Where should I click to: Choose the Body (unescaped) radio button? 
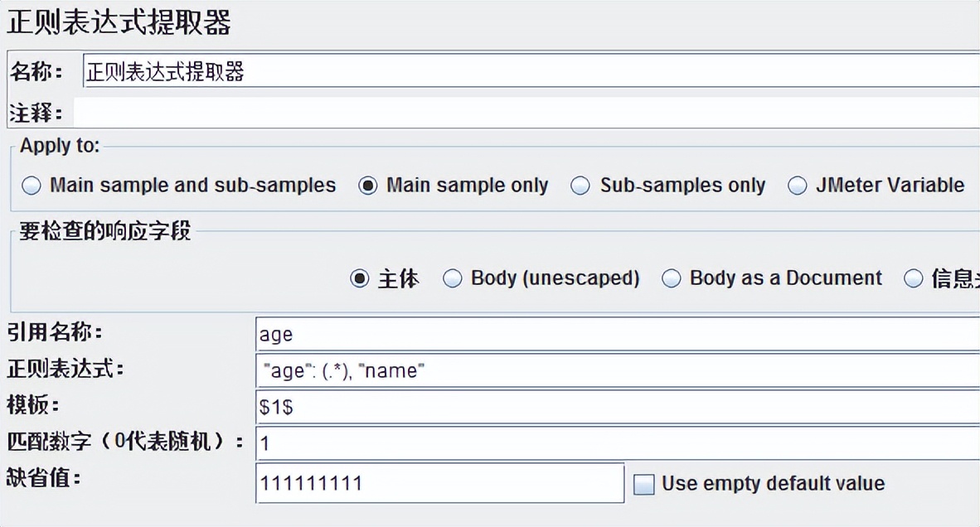click(x=453, y=278)
